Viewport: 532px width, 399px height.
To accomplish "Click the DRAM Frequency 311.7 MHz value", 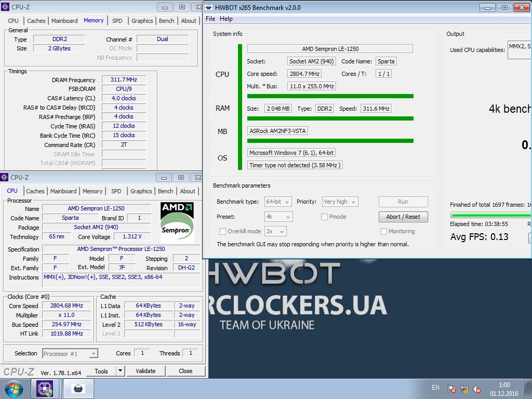I will (x=124, y=79).
